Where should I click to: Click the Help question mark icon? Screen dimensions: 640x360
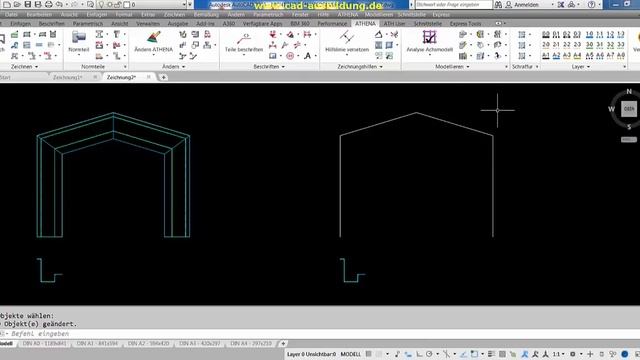point(591,4)
